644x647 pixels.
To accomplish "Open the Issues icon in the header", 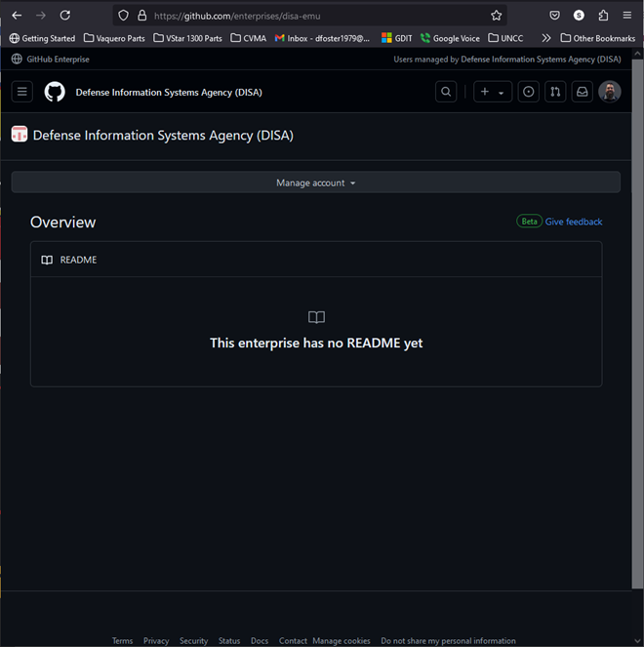I will click(529, 92).
